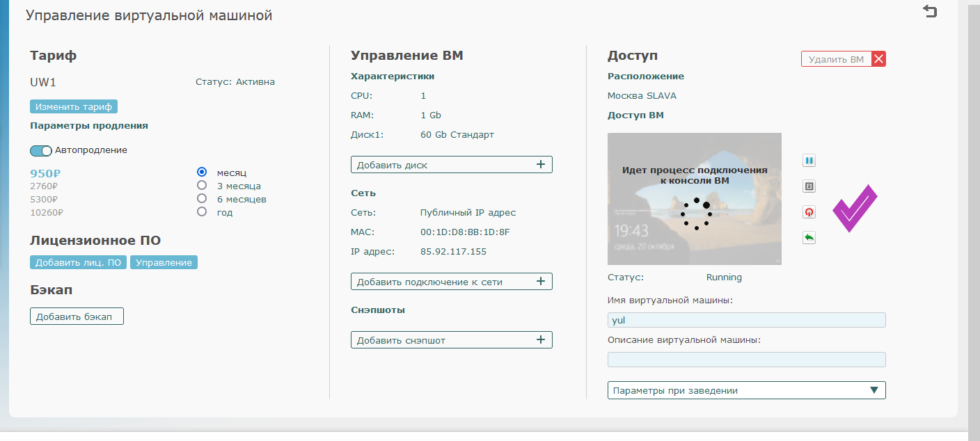Viewport: 980px width, 441px height.
Task: Click the gray stop VM icon
Action: (x=809, y=186)
